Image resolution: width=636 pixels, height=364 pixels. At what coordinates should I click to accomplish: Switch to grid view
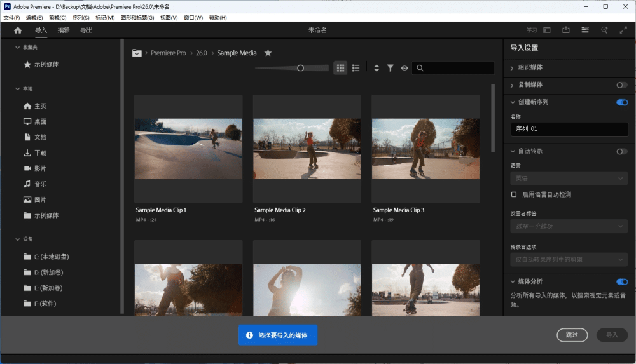340,68
